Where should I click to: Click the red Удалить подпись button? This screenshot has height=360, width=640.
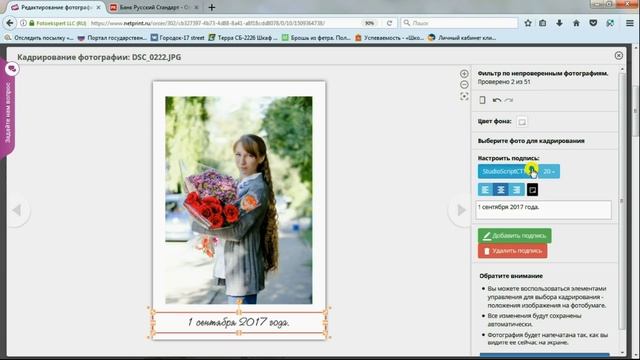point(512,251)
